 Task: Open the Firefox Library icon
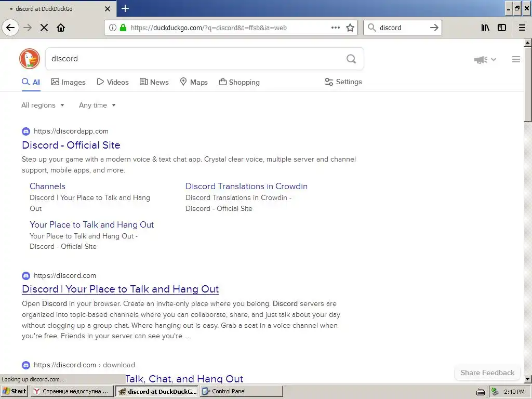(485, 28)
